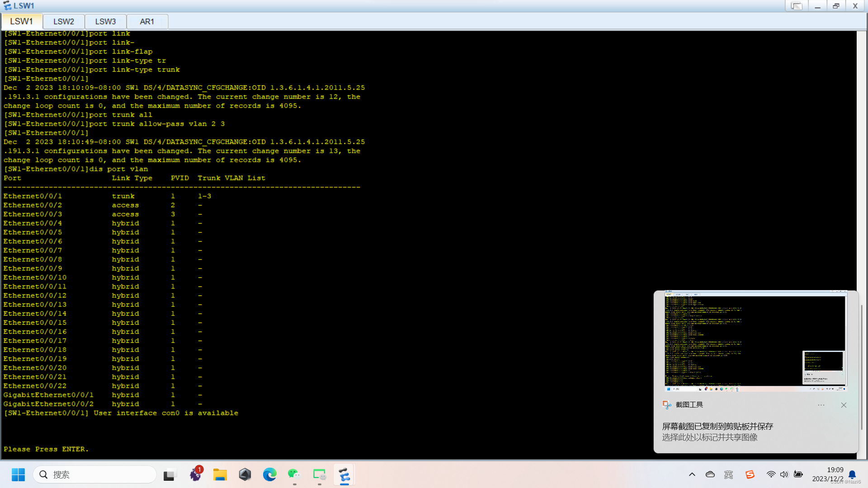Image resolution: width=868 pixels, height=488 pixels.
Task: Open the green monitor app in taskbar
Action: [319, 474]
